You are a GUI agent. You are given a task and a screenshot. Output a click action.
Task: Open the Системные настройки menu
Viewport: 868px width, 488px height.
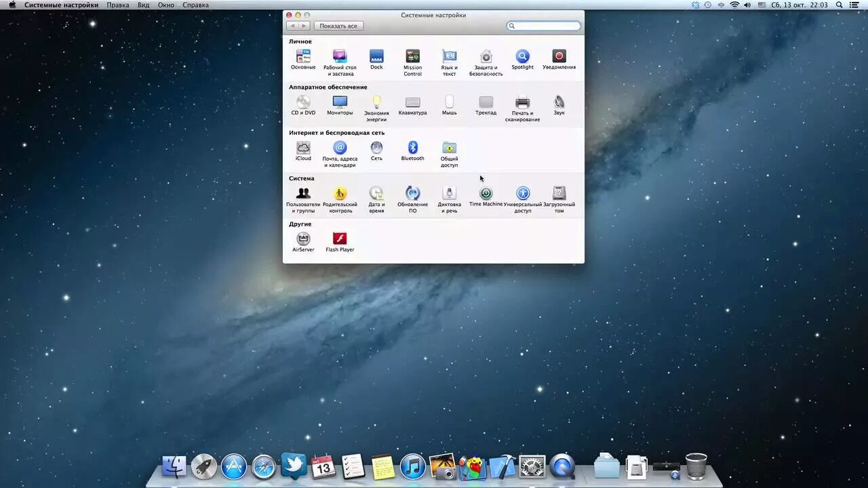[61, 5]
